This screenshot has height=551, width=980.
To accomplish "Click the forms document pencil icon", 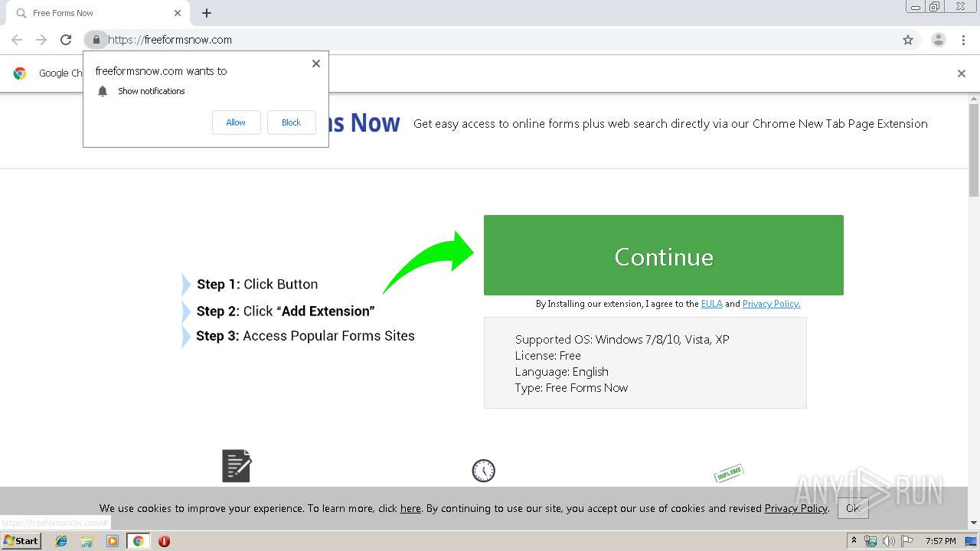I will coord(237,465).
